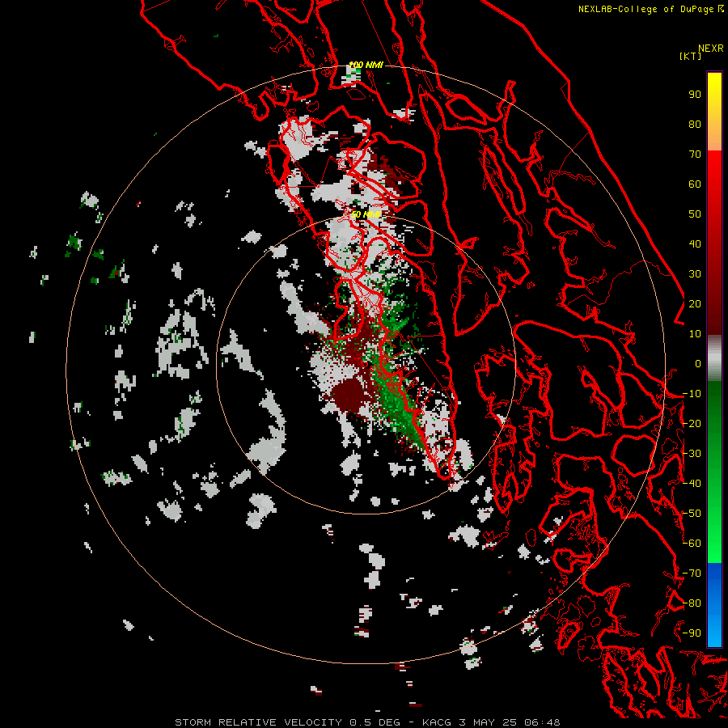Click the -20 knot label on the scale
The width and height of the screenshot is (728, 728).
[692, 424]
